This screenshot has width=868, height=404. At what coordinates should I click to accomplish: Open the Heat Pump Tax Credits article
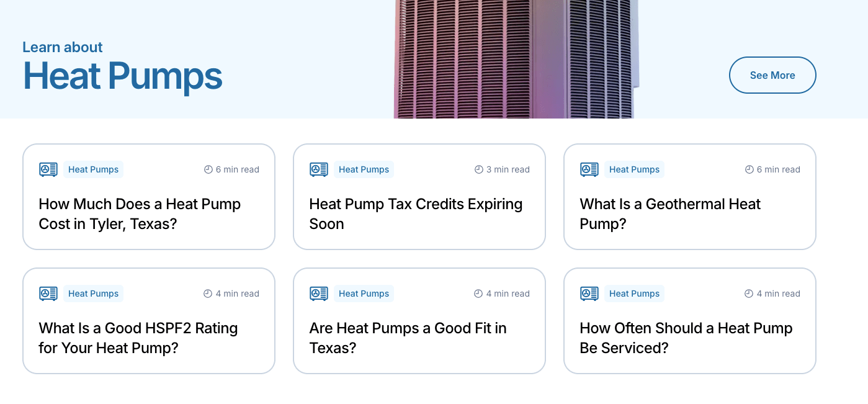(416, 213)
